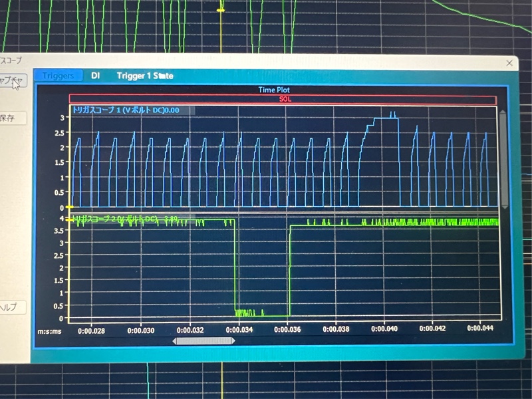The image size is (532, 399).
Task: Click the 0:00.034 time axis label
Action: point(239,330)
